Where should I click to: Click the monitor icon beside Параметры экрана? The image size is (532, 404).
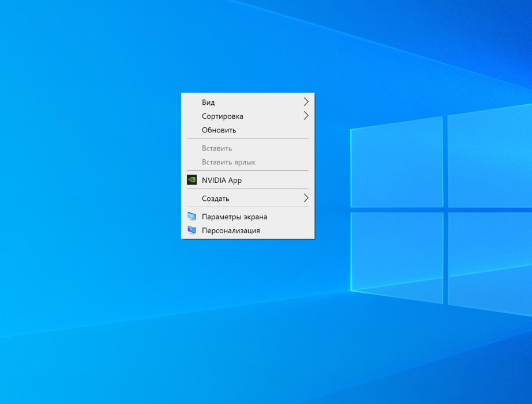tap(192, 216)
